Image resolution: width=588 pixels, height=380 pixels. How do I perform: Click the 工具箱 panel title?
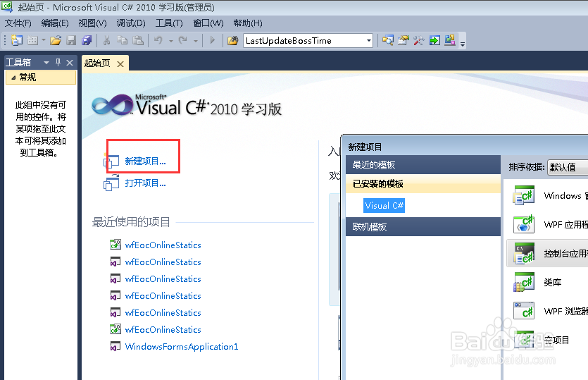click(x=18, y=62)
